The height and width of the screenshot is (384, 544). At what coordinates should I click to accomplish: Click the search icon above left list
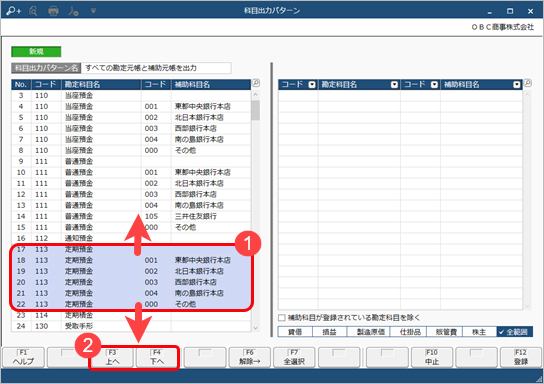(256, 83)
